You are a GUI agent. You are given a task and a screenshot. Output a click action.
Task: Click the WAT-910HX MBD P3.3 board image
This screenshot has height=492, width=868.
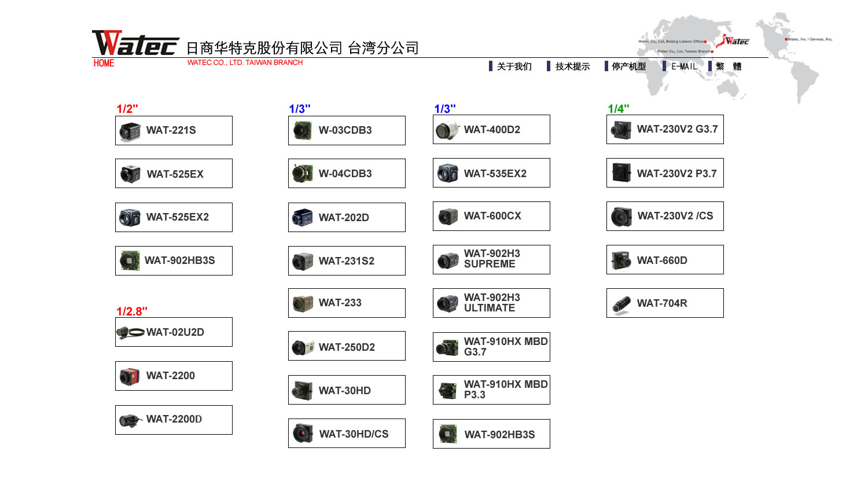coord(447,391)
